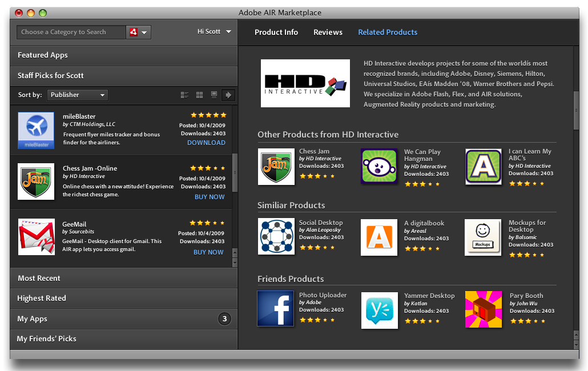Open Mockups for Desktop icon
Image resolution: width=588 pixels, height=371 pixels.
click(482, 237)
